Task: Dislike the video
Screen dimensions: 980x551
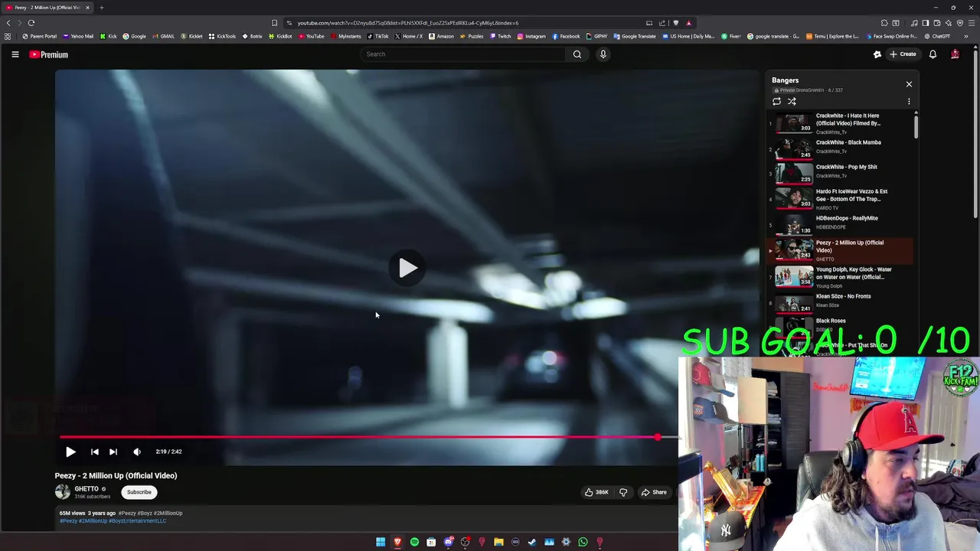Action: click(x=623, y=492)
